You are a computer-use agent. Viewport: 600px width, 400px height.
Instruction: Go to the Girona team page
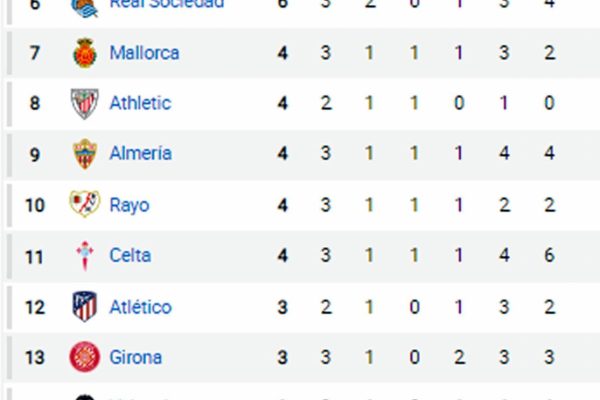(x=136, y=357)
